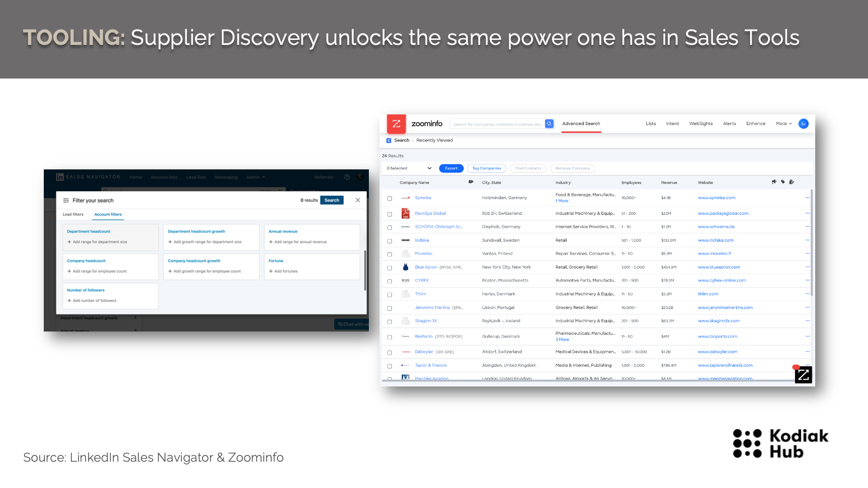Click the Tag Companies button
Viewport: 868px width, 488px height.
(487, 168)
